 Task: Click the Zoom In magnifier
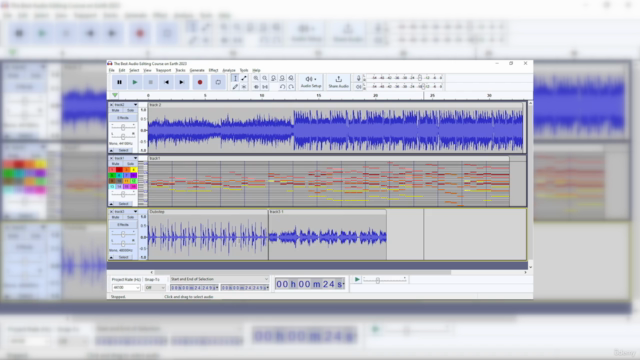point(256,78)
